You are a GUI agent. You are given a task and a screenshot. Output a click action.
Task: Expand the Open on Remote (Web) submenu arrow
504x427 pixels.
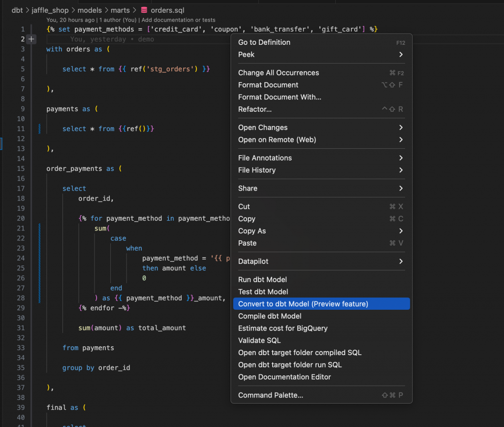pos(401,140)
